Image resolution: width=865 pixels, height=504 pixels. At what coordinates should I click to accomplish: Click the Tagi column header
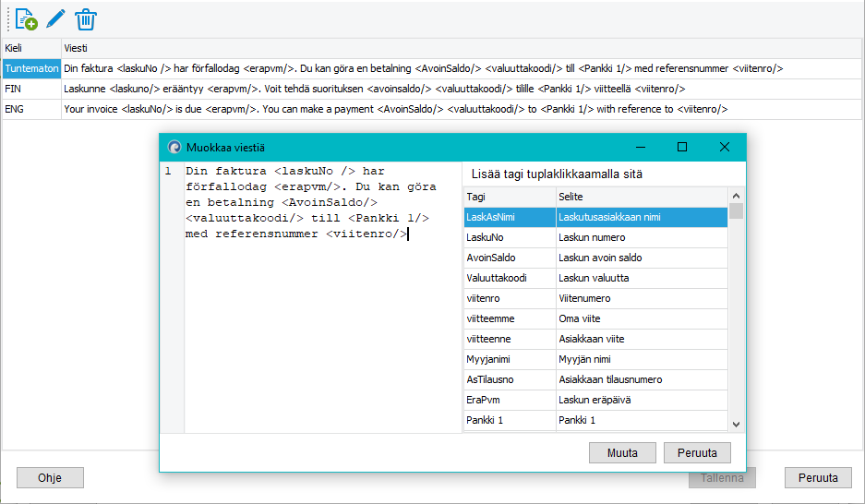pyautogui.click(x=510, y=197)
